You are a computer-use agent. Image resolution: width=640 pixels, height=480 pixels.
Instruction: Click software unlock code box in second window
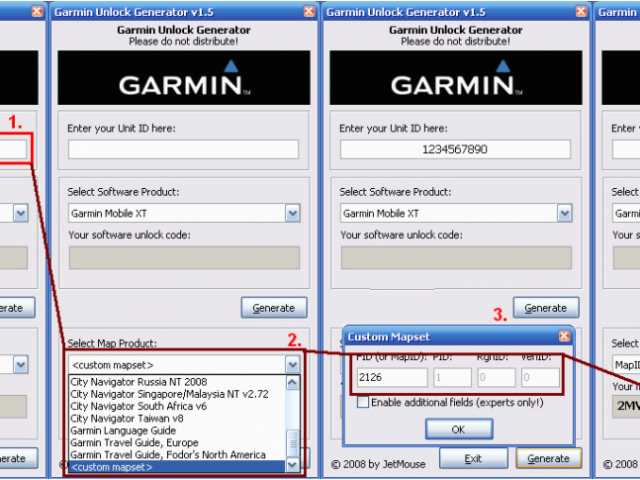tap(184, 257)
